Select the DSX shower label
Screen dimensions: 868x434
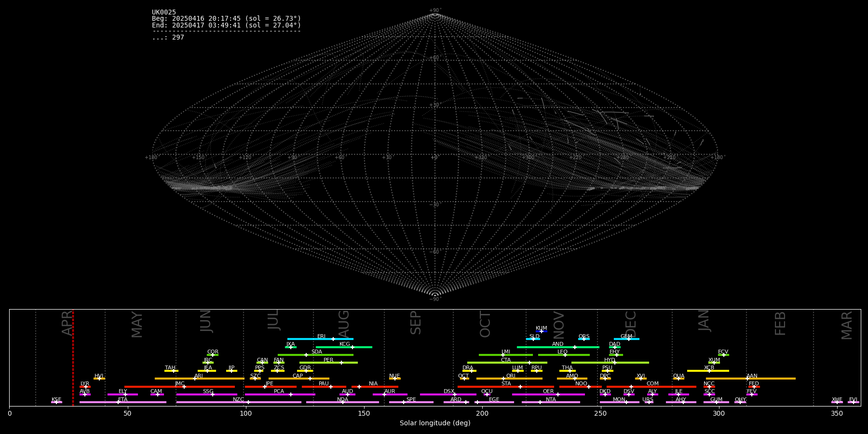pyautogui.click(x=449, y=392)
